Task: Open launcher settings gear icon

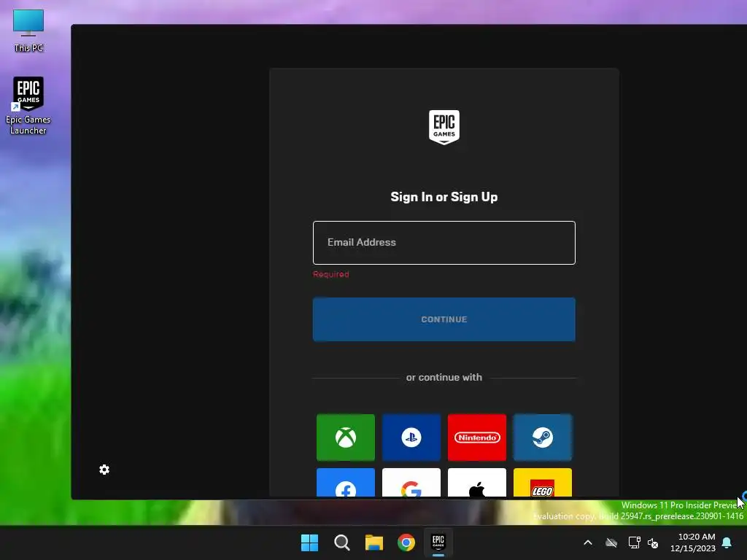Action: 104,470
